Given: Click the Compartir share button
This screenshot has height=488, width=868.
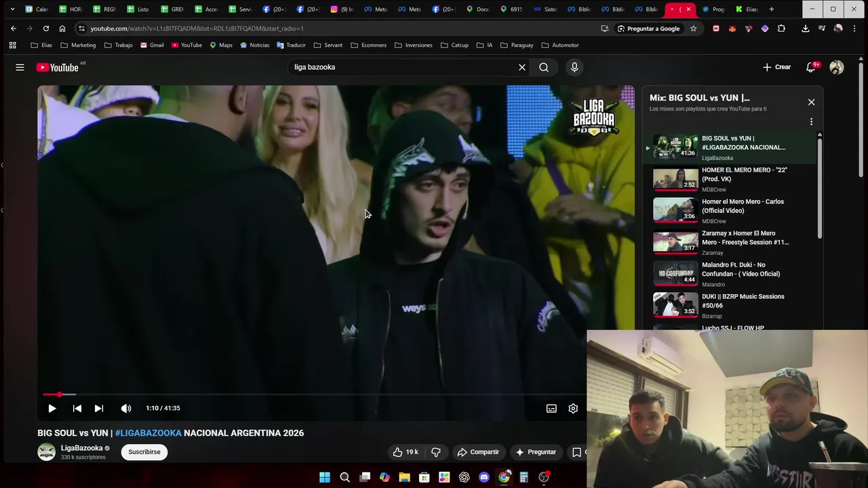Looking at the screenshot, I should [x=478, y=452].
